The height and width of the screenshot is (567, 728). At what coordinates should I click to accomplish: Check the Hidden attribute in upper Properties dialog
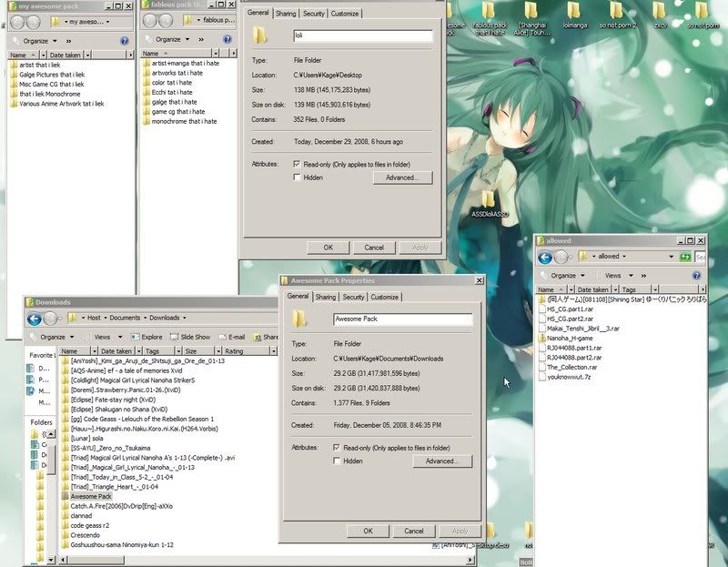pyautogui.click(x=298, y=177)
